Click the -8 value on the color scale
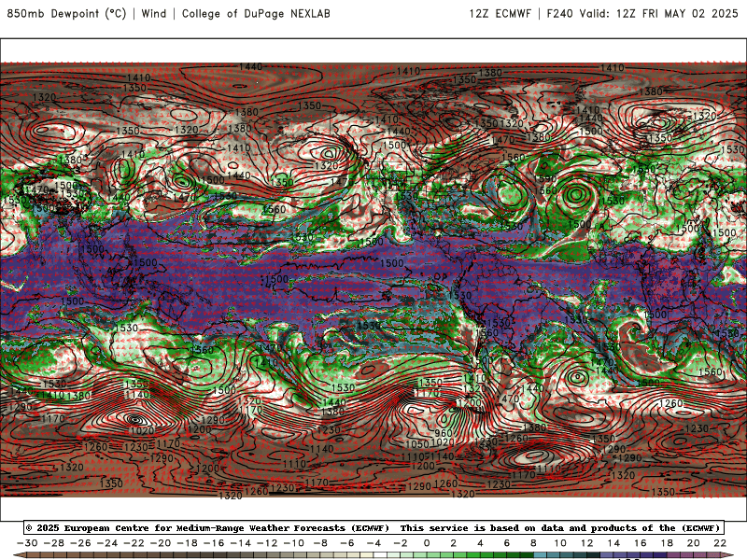747x560 pixels. [x=320, y=543]
